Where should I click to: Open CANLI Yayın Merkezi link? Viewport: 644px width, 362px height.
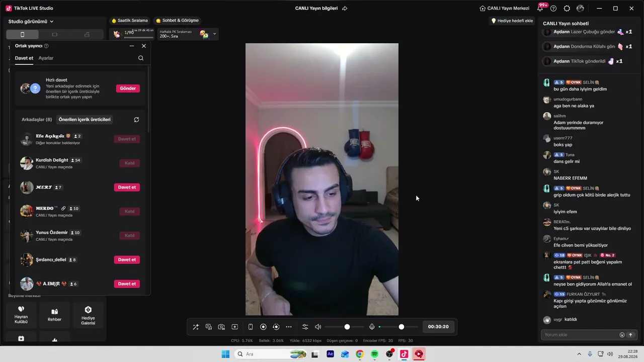point(505,9)
